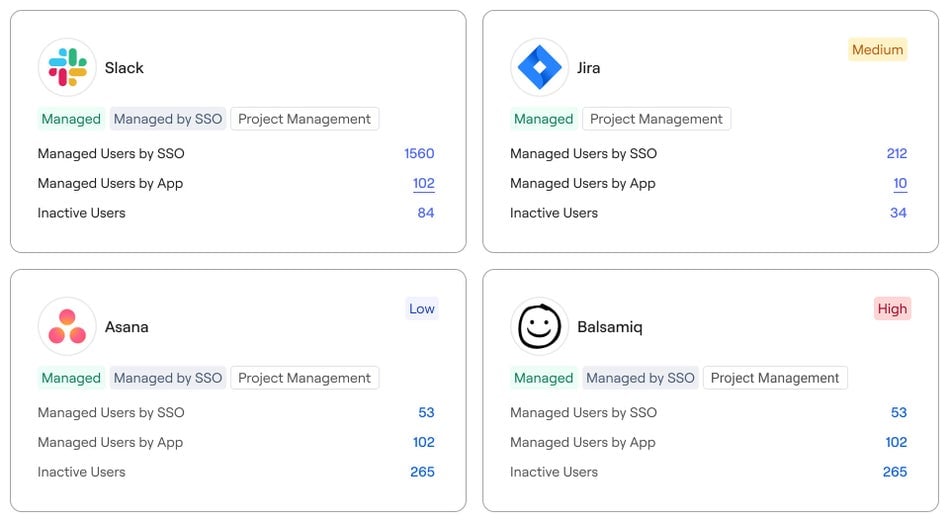Open Slack's Inactive Users count 84
The width and height of the screenshot is (949, 522).
click(426, 213)
